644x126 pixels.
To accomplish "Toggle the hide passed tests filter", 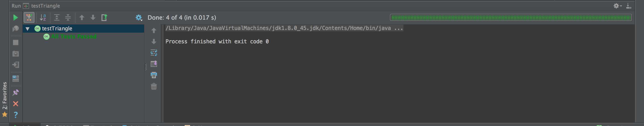I will coord(29,17).
